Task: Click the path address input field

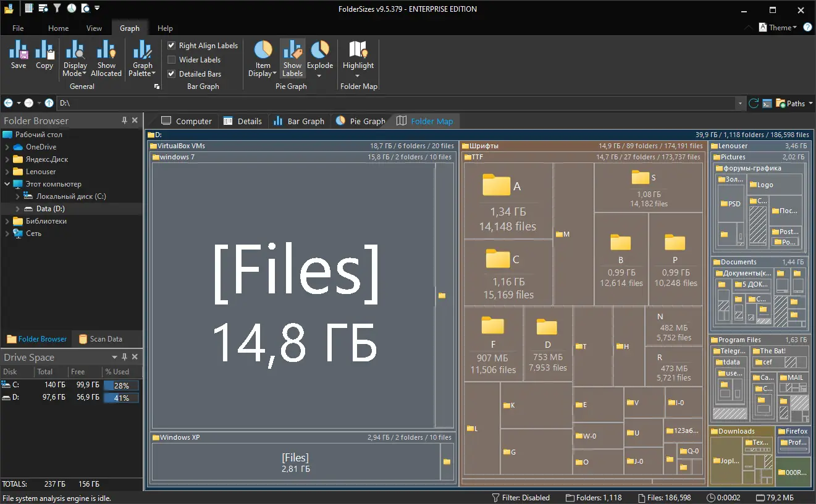Action: [x=396, y=103]
